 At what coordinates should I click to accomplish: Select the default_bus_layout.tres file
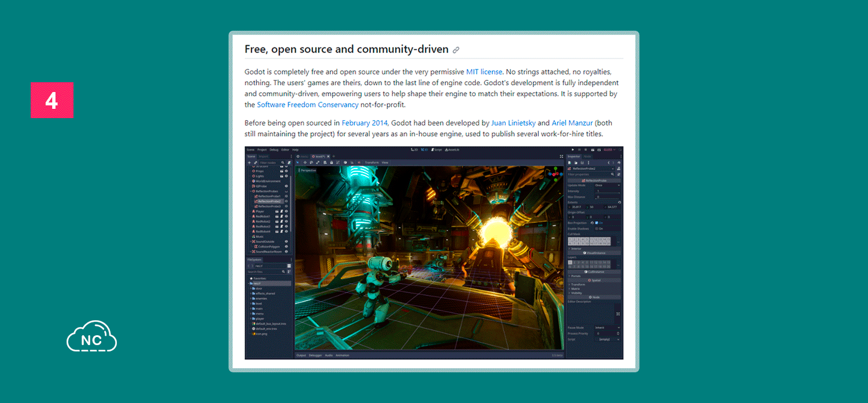coord(269,324)
